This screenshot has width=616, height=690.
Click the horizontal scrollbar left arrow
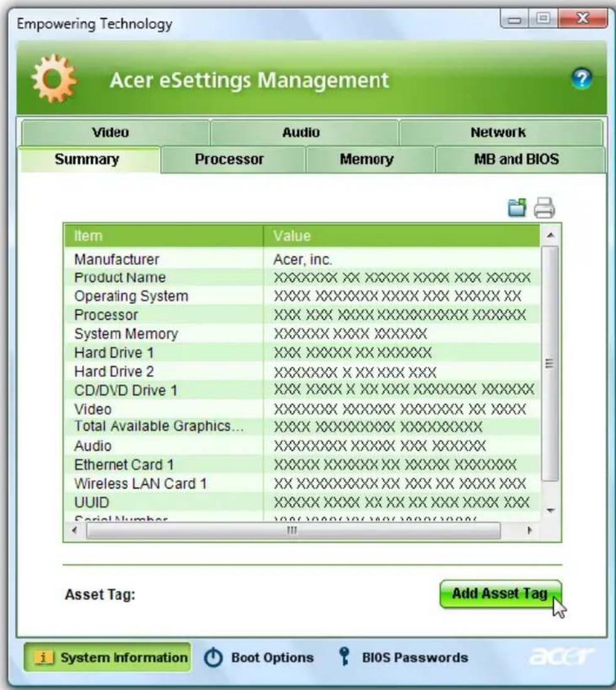click(x=75, y=530)
